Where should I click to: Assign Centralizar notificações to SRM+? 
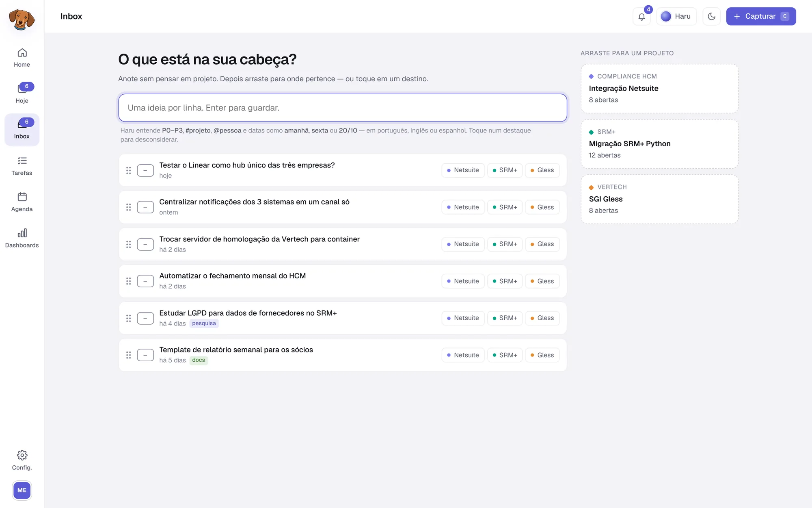(x=505, y=207)
